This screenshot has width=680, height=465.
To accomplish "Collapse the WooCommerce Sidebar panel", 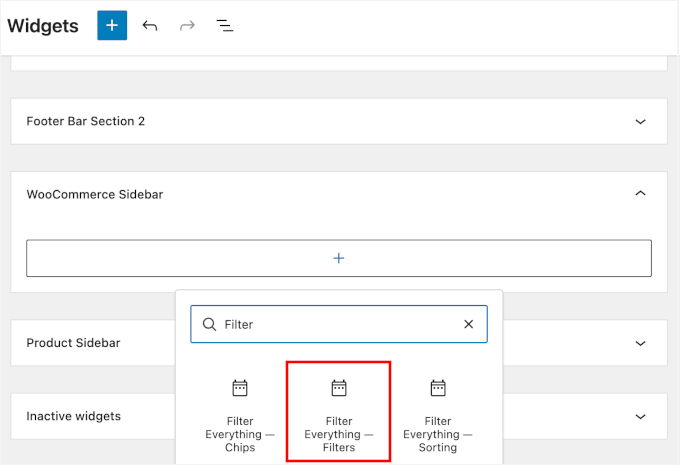I will pos(640,193).
